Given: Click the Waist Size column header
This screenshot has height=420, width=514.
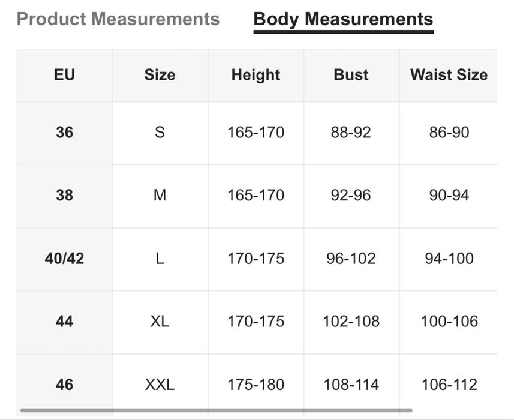Looking at the screenshot, I should point(449,75).
